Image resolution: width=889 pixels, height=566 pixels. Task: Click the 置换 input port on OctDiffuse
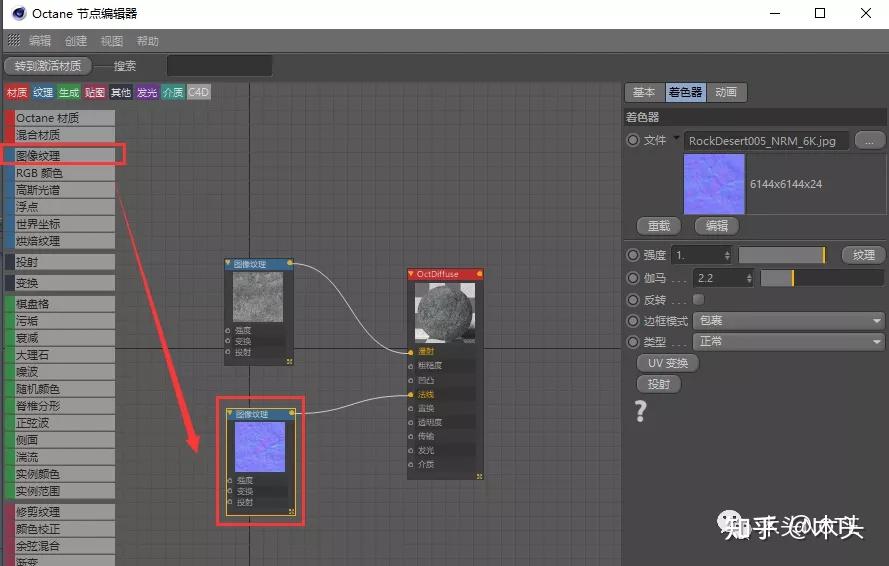pyautogui.click(x=410, y=408)
